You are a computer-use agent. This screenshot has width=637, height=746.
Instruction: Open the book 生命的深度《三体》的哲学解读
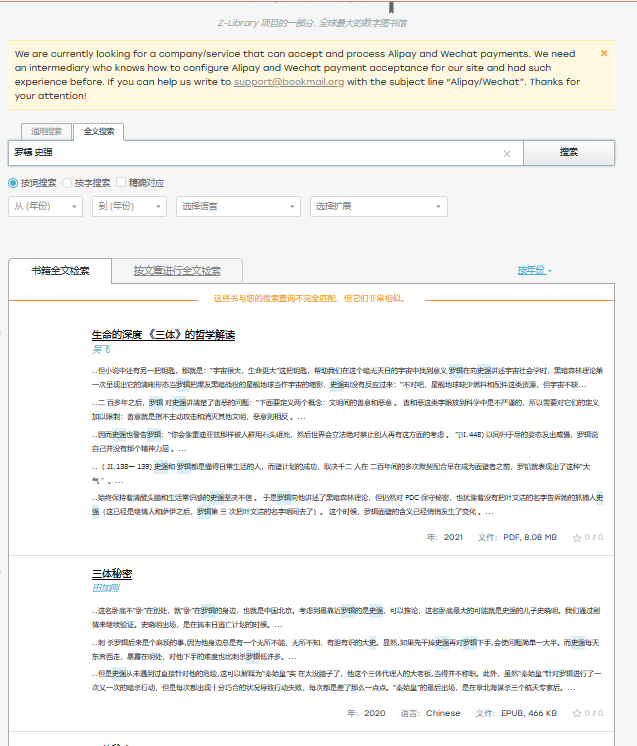point(163,334)
